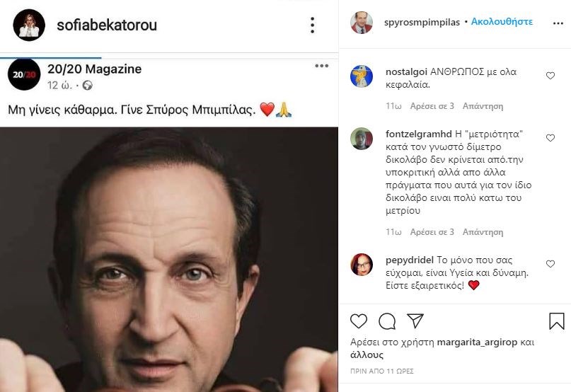Share the post via paper plane icon
This screenshot has width=571, height=392.
coord(414,321)
